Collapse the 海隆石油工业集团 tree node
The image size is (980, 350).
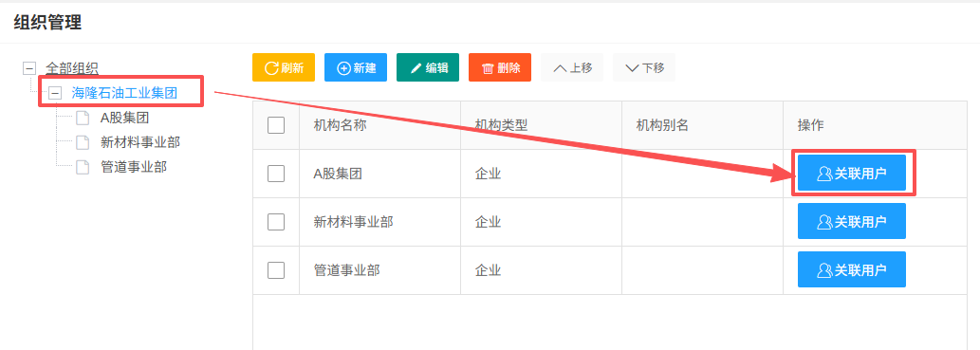tap(55, 93)
